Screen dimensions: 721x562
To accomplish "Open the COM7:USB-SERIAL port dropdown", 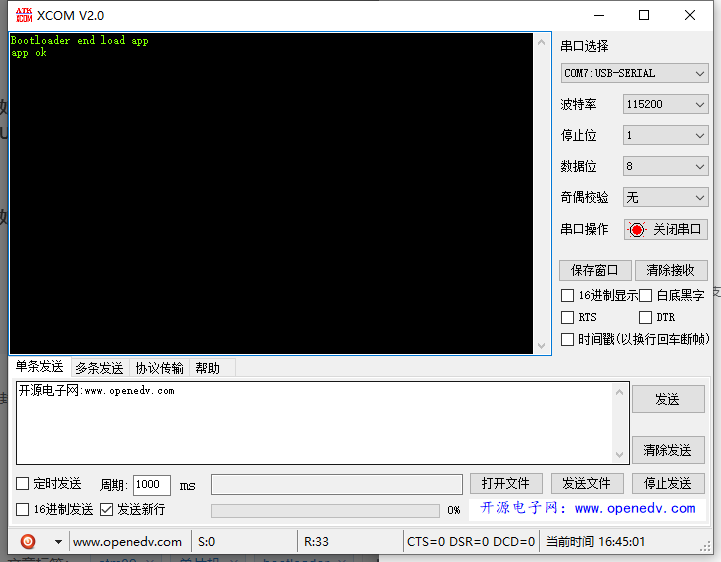I will click(x=634, y=73).
